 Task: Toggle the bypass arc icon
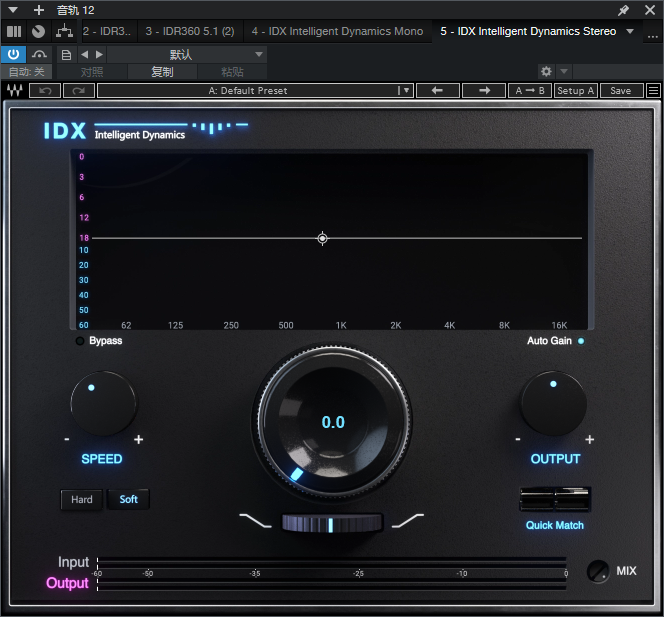39,55
